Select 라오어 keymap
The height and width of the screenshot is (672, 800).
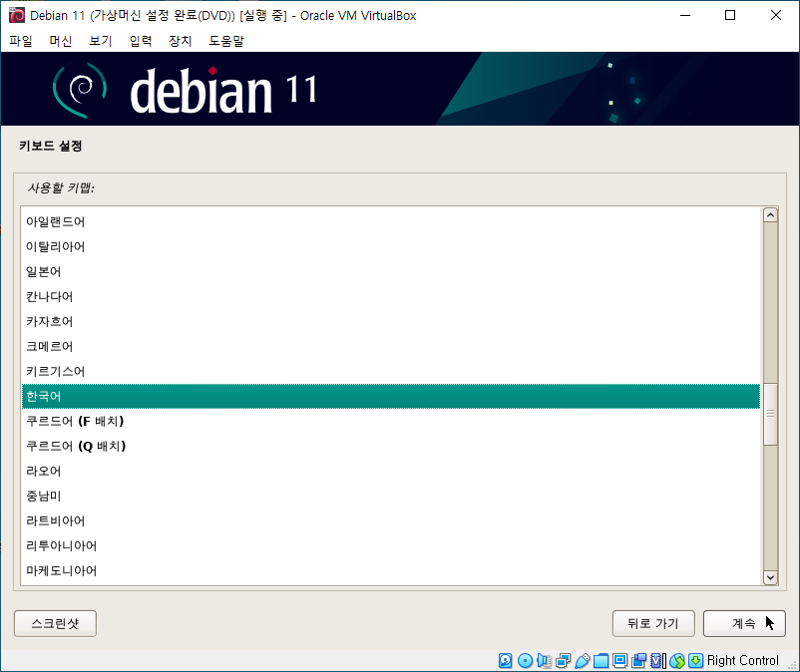coord(391,472)
